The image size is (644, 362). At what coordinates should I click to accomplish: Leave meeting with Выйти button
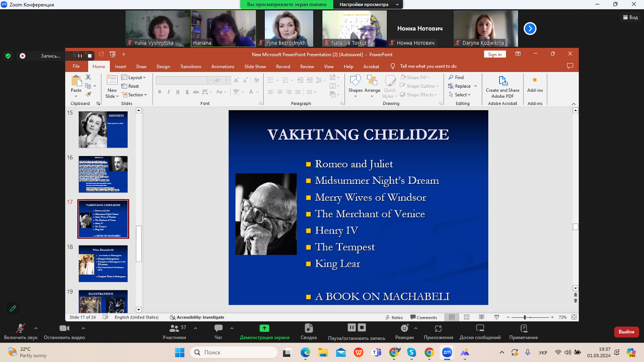(x=626, y=332)
